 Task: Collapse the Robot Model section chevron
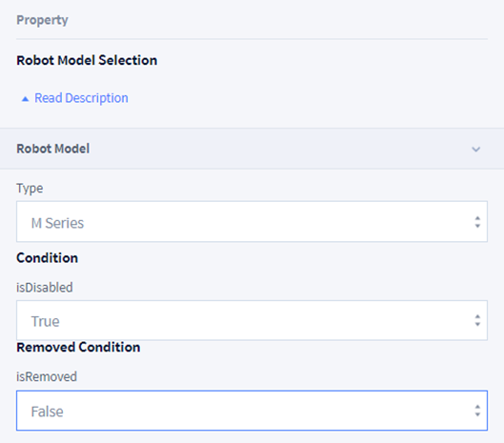pos(475,150)
